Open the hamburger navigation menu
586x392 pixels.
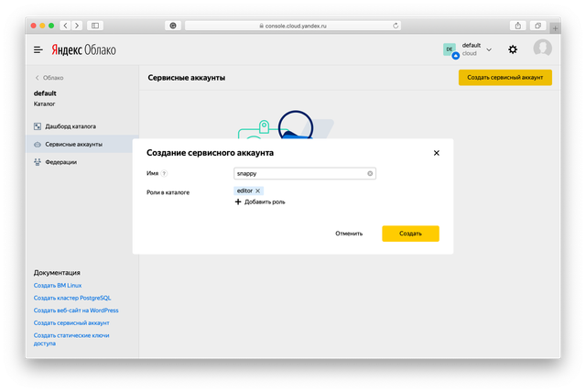click(x=38, y=49)
